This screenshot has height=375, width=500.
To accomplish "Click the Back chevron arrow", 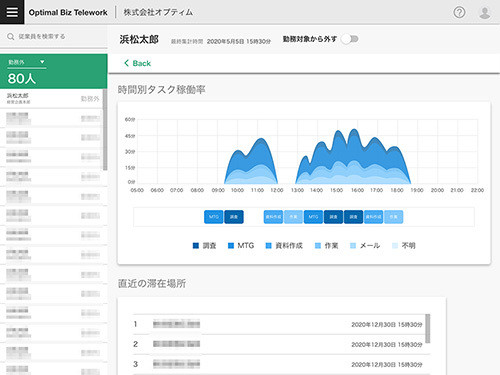I will 126,63.
